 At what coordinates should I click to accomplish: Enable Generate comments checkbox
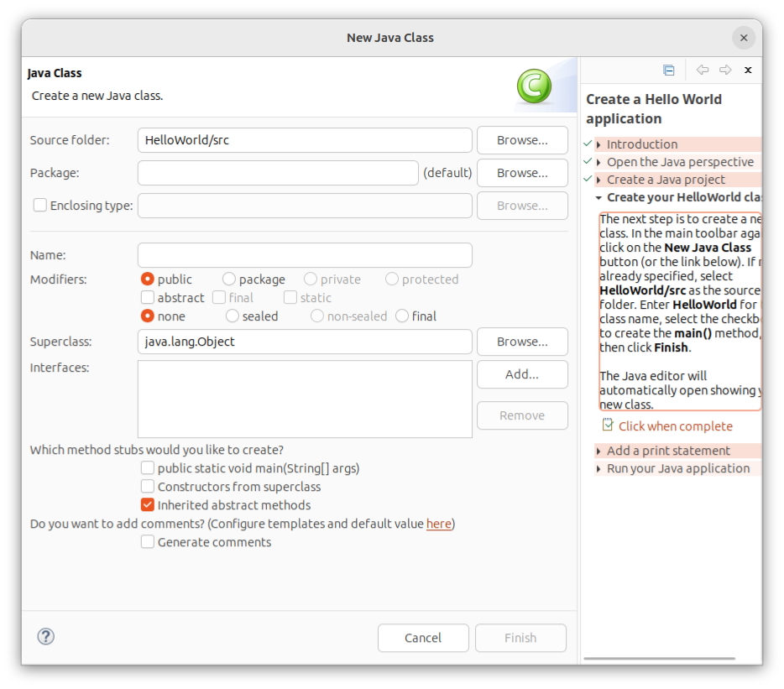pyautogui.click(x=148, y=542)
